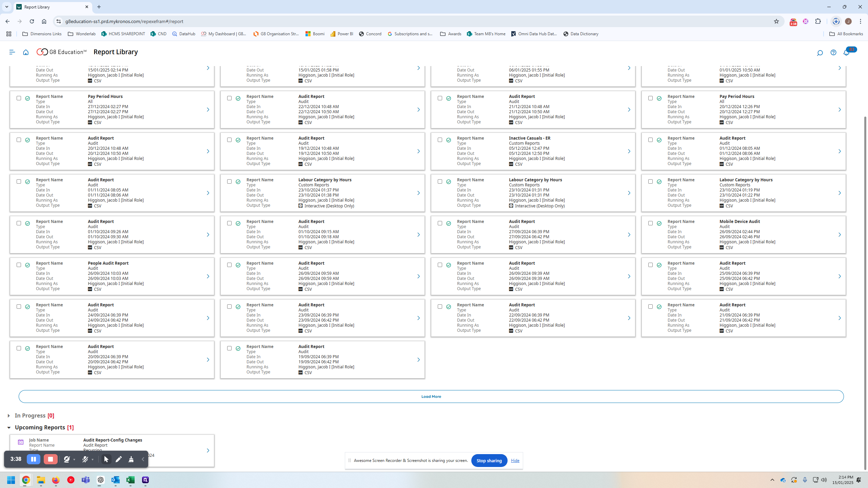Viewport: 868px width, 488px height.
Task: Open Microsoft Teams from the taskbar
Action: click(86, 480)
